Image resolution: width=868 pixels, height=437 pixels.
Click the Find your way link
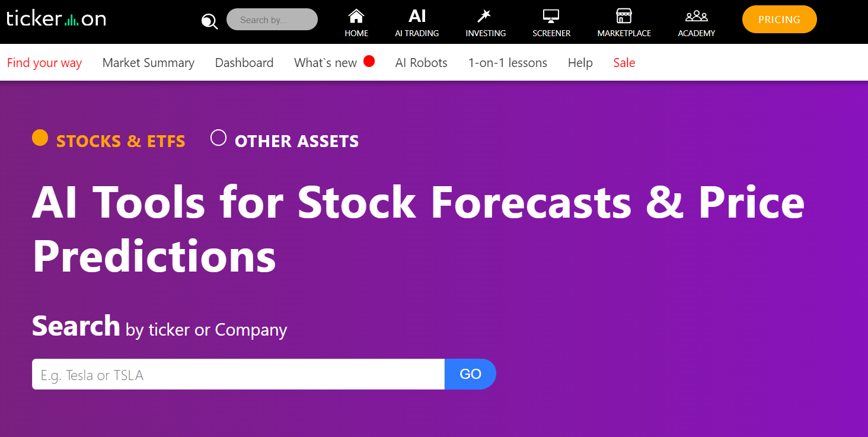pos(44,63)
